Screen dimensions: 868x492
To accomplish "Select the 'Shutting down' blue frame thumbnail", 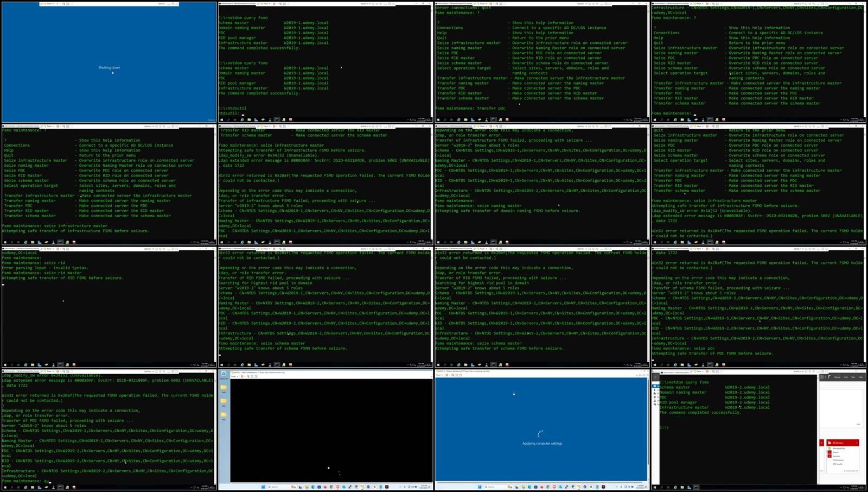I will tap(109, 62).
